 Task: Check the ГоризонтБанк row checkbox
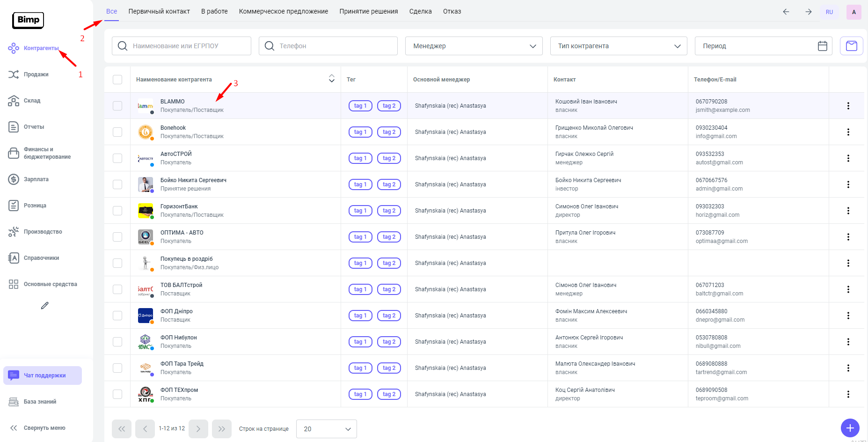click(x=117, y=211)
